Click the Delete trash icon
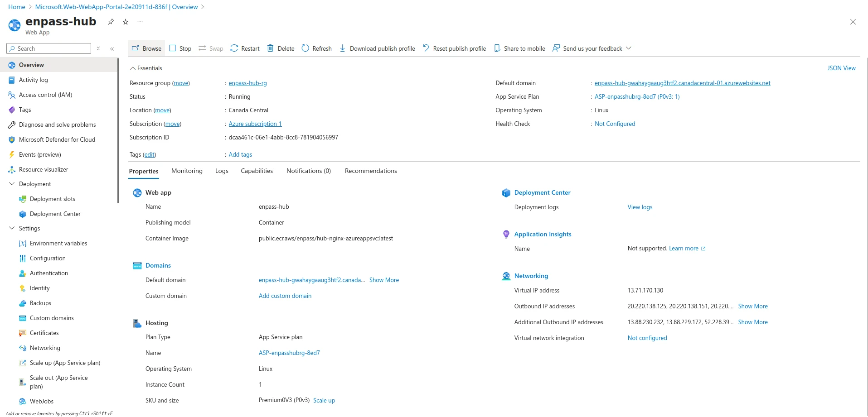 (x=270, y=48)
